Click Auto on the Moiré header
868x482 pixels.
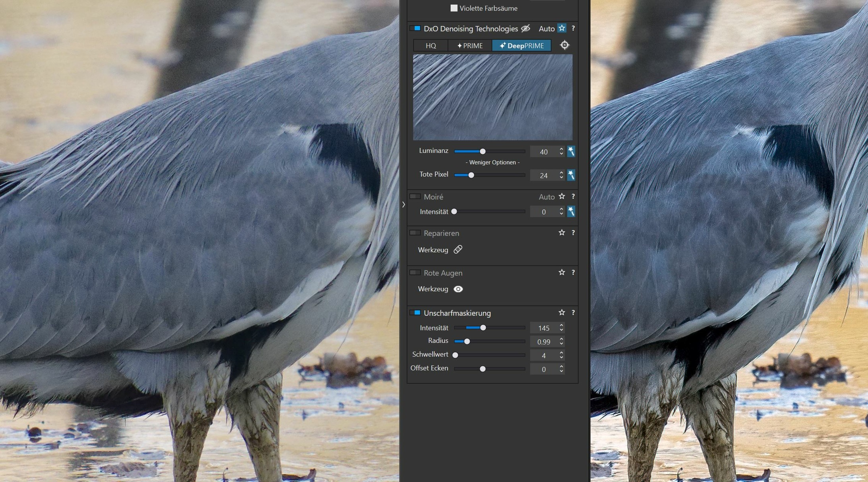tap(546, 197)
